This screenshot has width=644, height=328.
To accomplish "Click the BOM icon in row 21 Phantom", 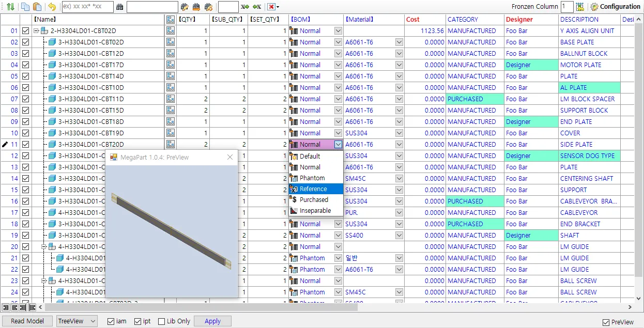I will [x=294, y=258].
